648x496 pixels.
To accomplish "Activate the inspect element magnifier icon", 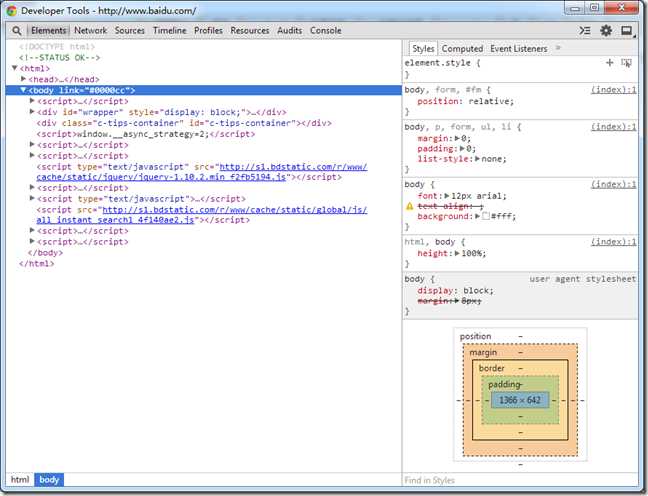I will point(17,31).
